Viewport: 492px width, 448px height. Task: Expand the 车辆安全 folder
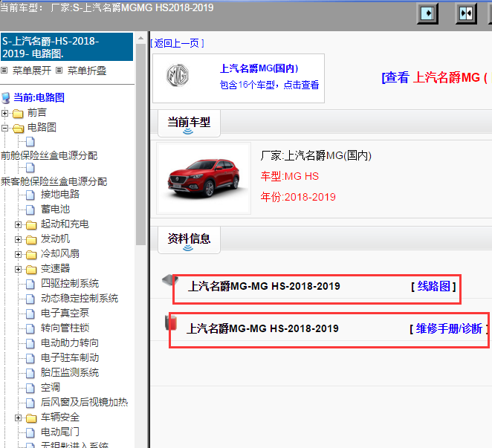(x=18, y=418)
